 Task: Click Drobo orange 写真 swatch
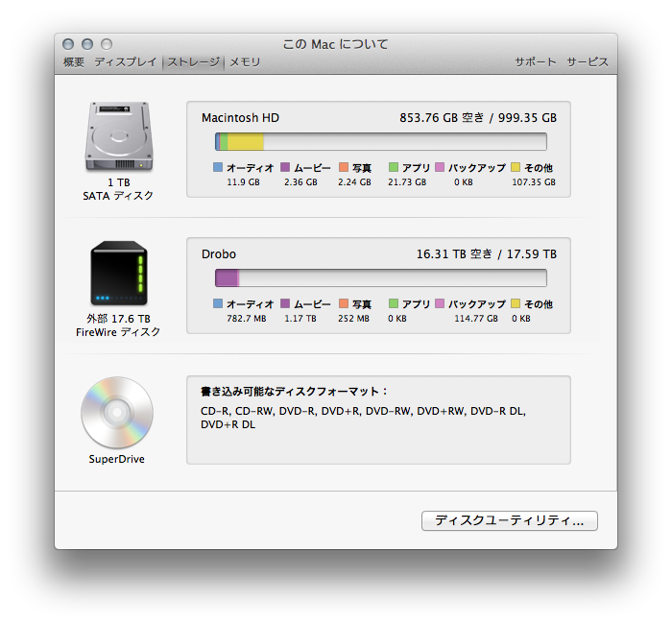click(344, 303)
